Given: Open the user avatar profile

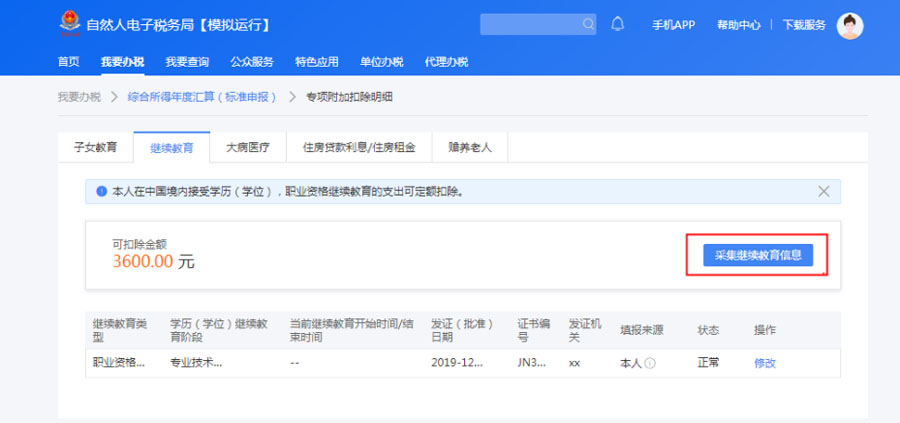Looking at the screenshot, I should click(849, 25).
